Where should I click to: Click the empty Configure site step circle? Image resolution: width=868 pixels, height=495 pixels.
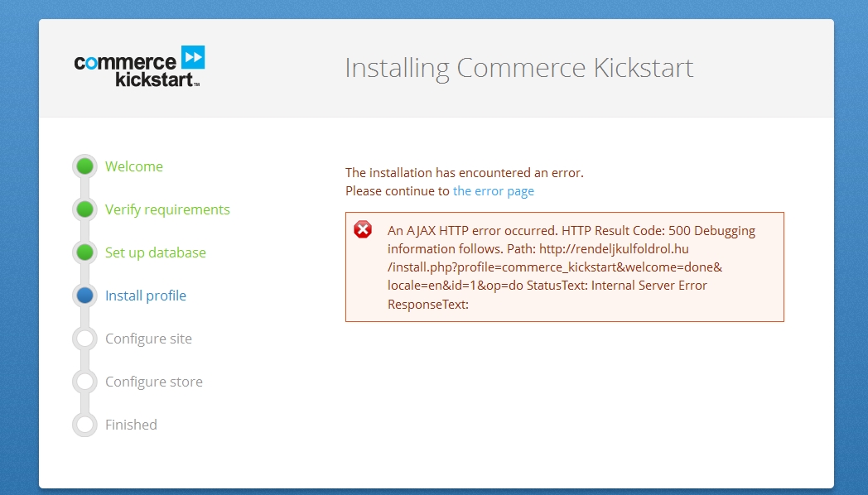[84, 339]
